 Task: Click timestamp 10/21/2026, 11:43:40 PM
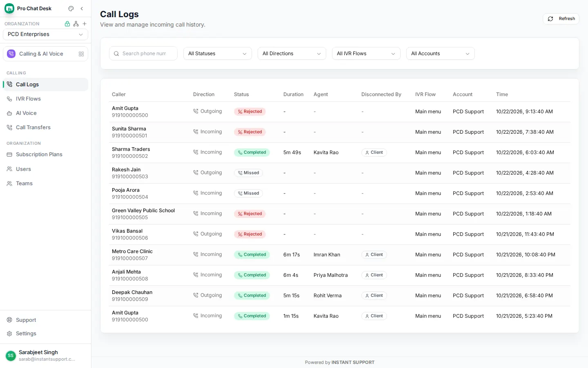(x=525, y=234)
